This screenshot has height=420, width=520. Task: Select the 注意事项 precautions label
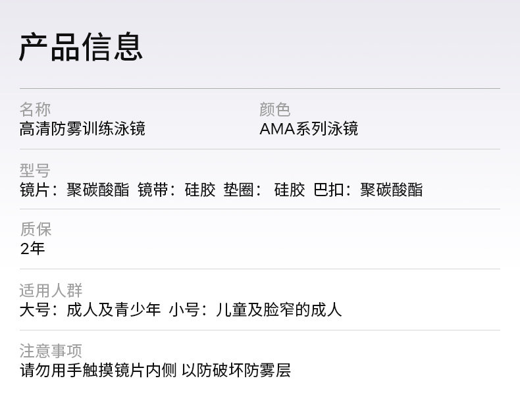(x=51, y=350)
